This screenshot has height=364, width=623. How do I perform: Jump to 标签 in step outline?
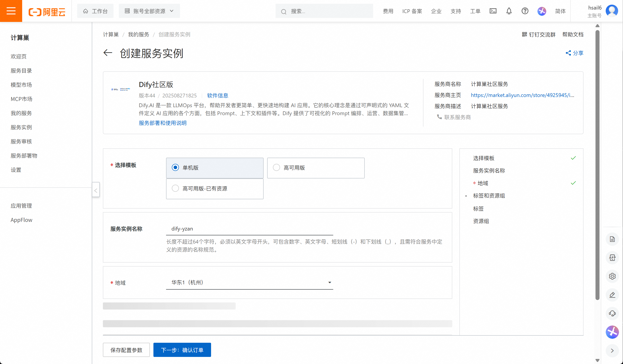pos(478,209)
